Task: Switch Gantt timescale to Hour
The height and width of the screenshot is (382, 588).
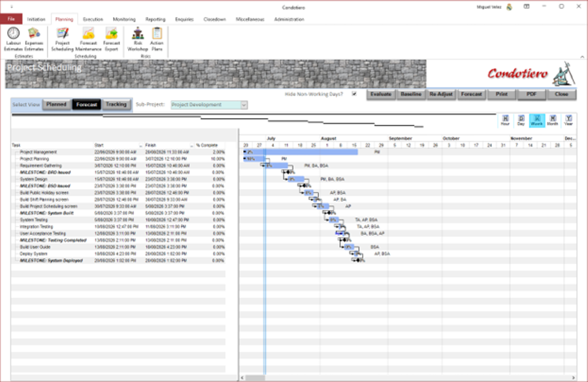Action: point(506,120)
